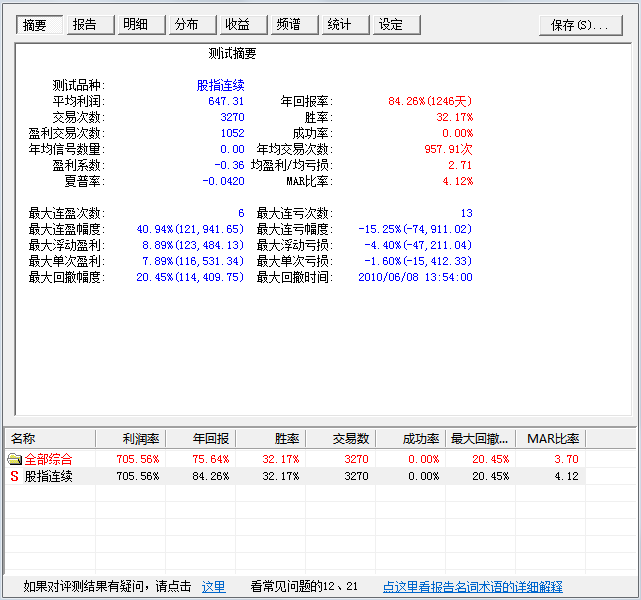Viewport: 641px width, 600px height.
Task: Click the -15.25%(-74,911.02) value
Action: [x=415, y=229]
